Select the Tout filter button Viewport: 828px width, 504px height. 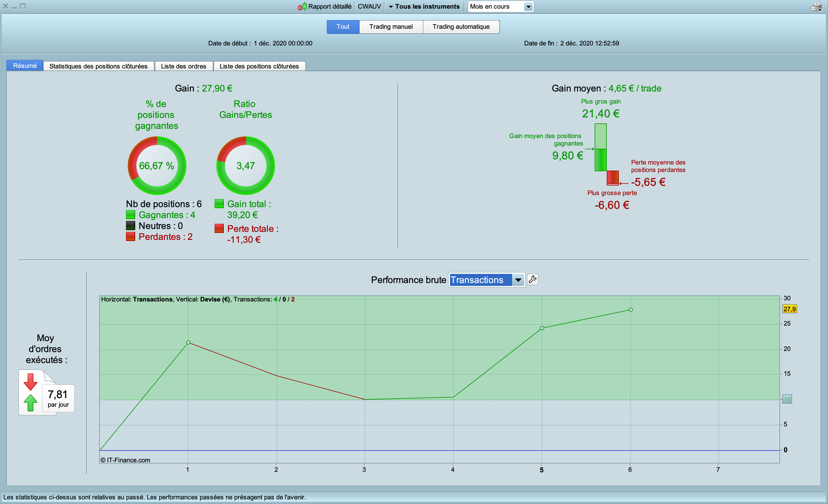point(343,26)
